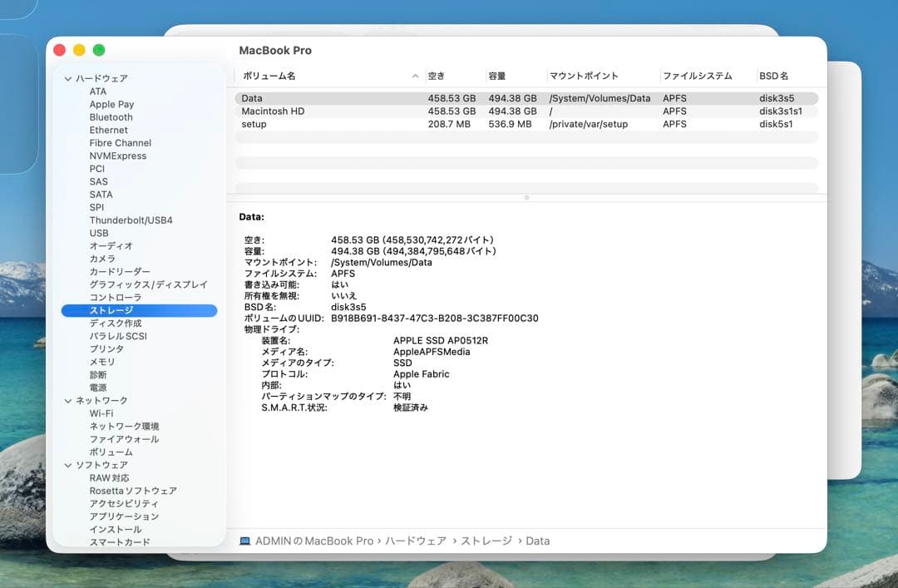Screen dimensions: 898x588
Task: Click the 208.7 MB free space cell
Action: pyautogui.click(x=450, y=125)
